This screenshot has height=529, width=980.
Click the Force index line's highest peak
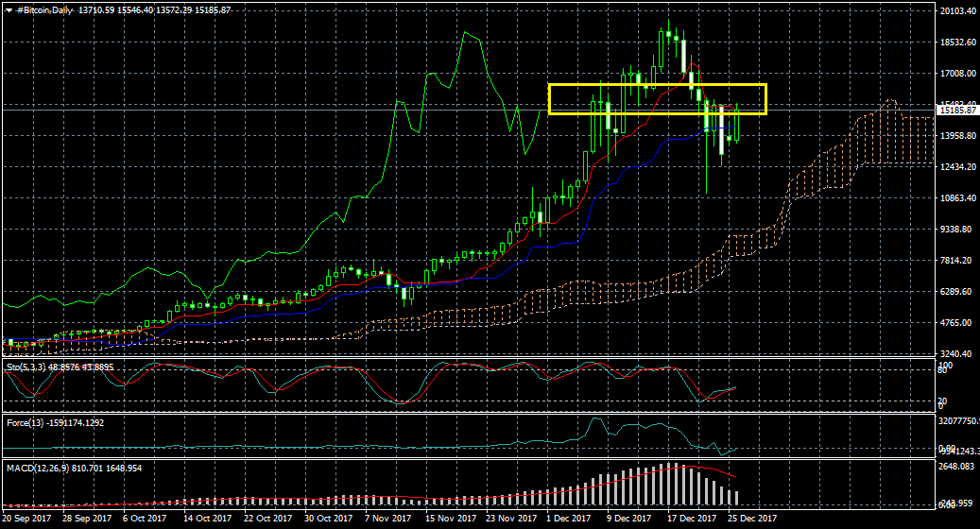coord(595,418)
